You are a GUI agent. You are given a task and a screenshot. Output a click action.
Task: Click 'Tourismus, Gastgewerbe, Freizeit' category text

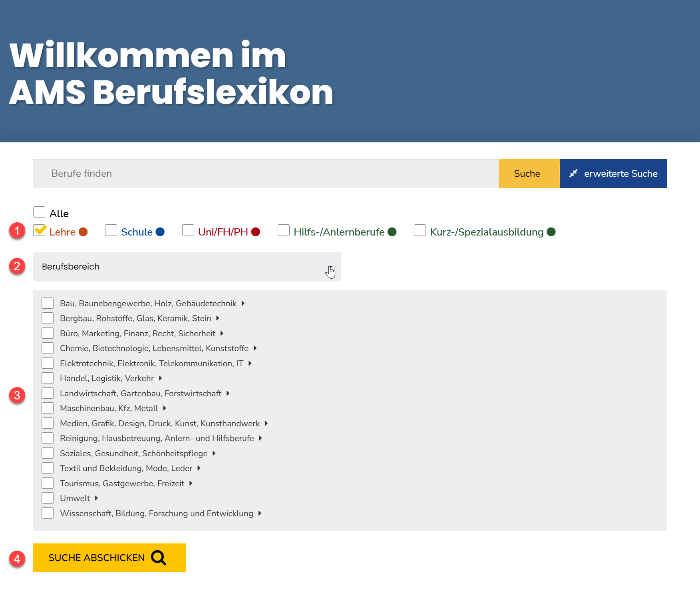(x=122, y=483)
